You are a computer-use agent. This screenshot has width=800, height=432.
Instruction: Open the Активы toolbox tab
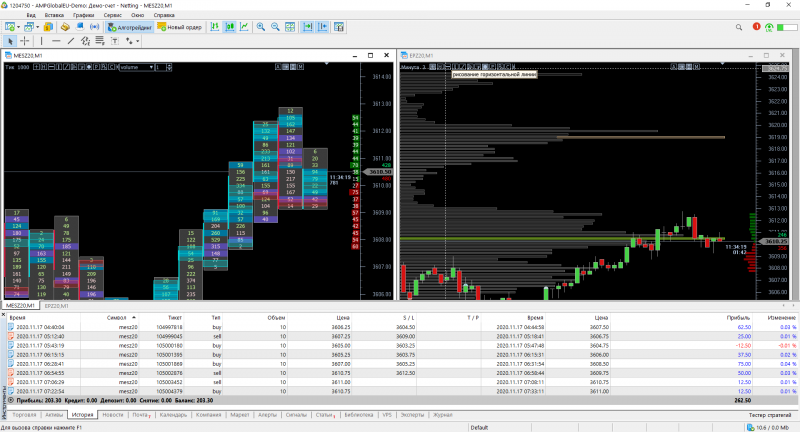pos(54,415)
